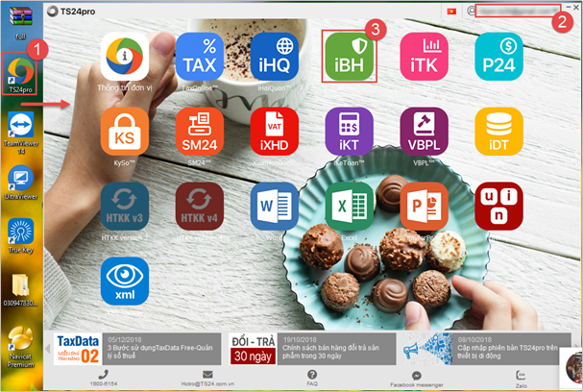Select the TeamViewer 14 desktop shortcut
Viewport: 583px width, 392px height.
[21, 133]
